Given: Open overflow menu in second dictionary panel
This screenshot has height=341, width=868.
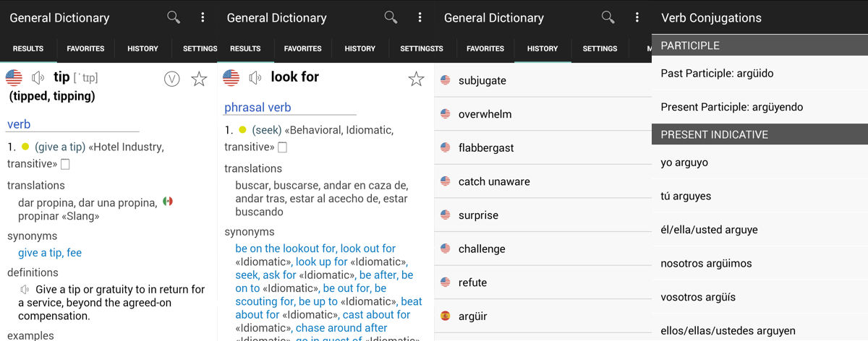Looking at the screenshot, I should click(x=420, y=17).
